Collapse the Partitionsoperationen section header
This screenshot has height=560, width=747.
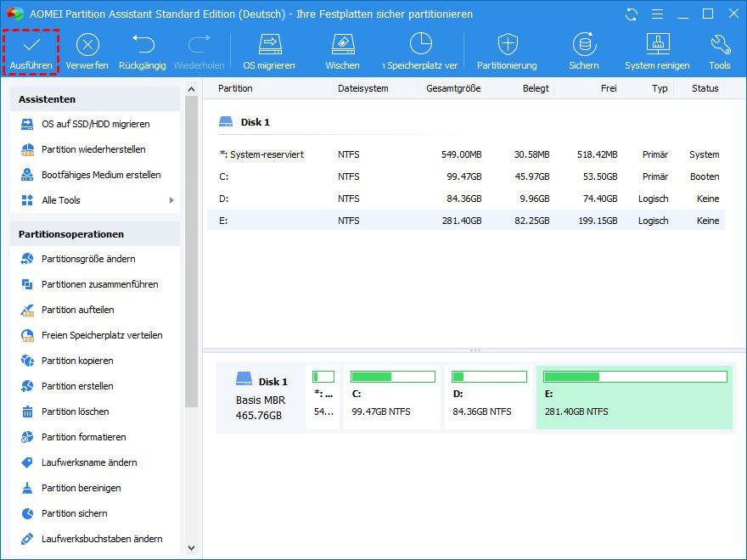tap(95, 234)
